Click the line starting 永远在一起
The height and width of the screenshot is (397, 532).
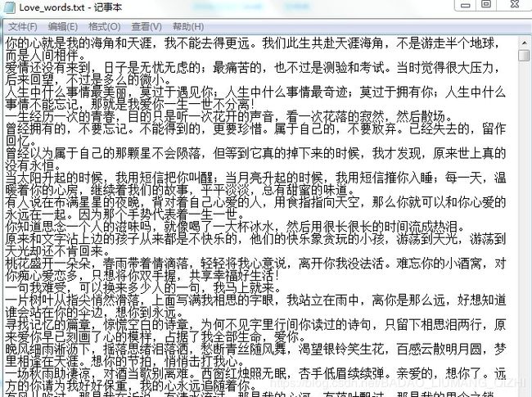[x=125, y=214]
